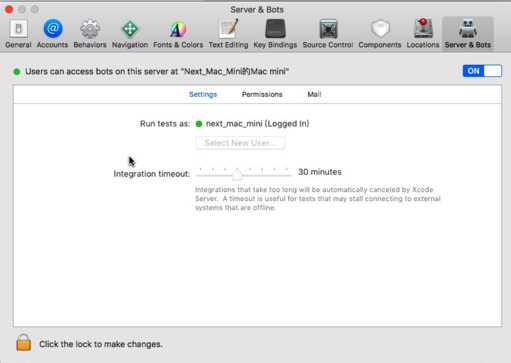This screenshot has height=363, width=511.
Task: Select the Server & Bots pane
Action: tap(468, 34)
